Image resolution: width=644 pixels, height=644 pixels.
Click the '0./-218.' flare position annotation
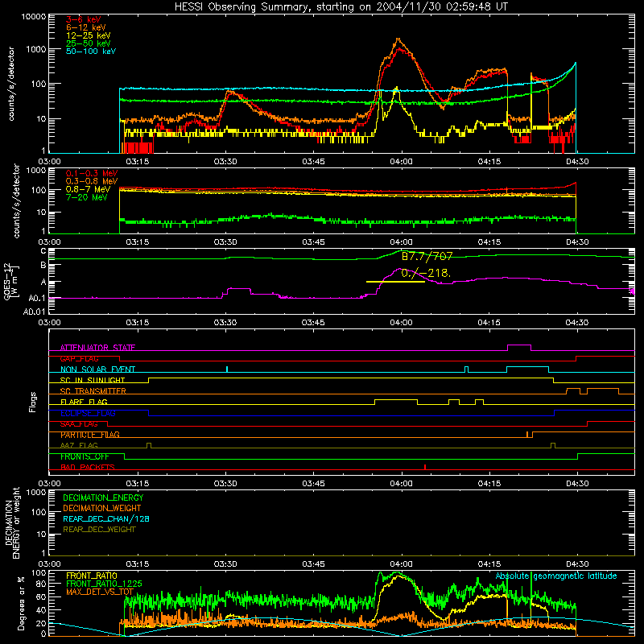click(x=426, y=273)
